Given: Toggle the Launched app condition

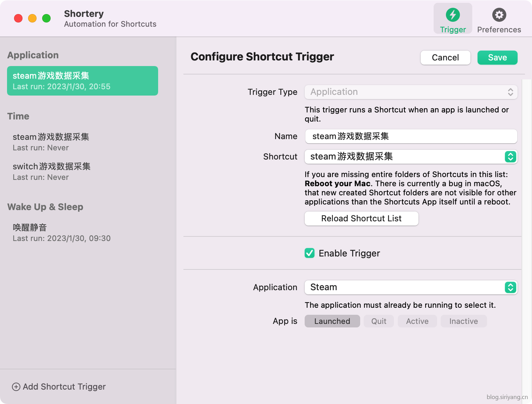Looking at the screenshot, I should click(332, 321).
